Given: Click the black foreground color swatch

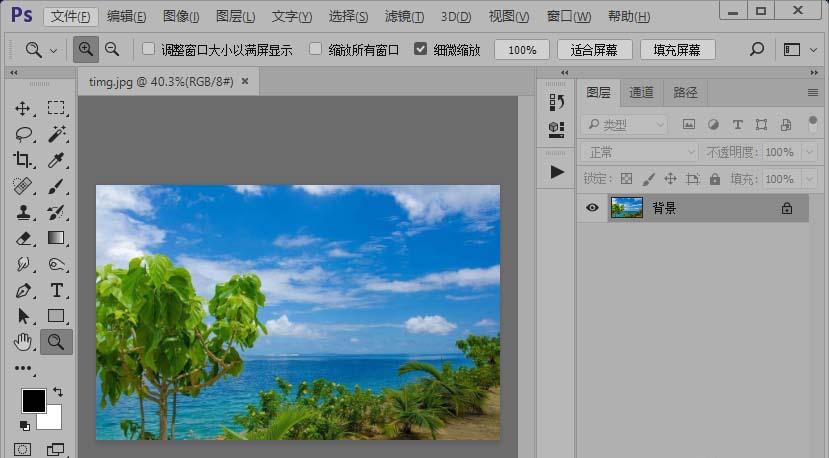Looking at the screenshot, I should [x=34, y=400].
